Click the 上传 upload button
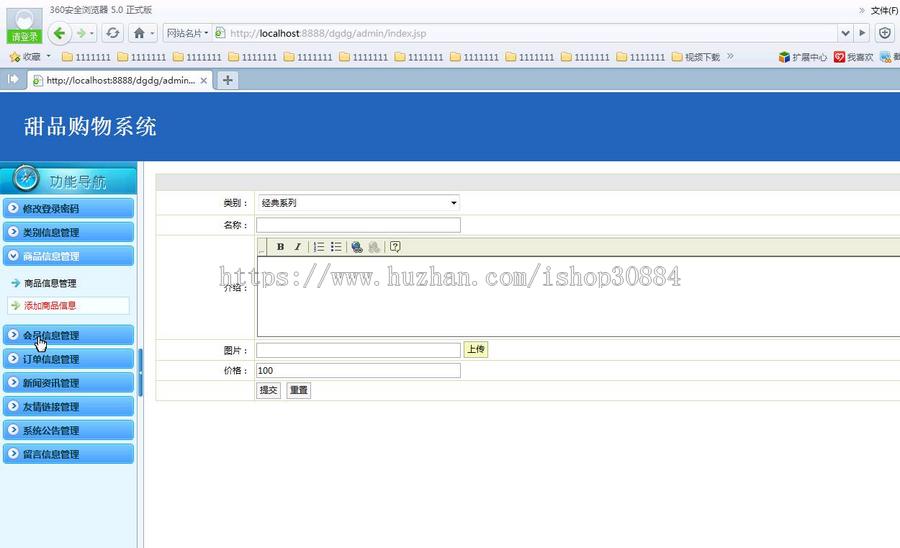This screenshot has height=548, width=900. click(476, 349)
